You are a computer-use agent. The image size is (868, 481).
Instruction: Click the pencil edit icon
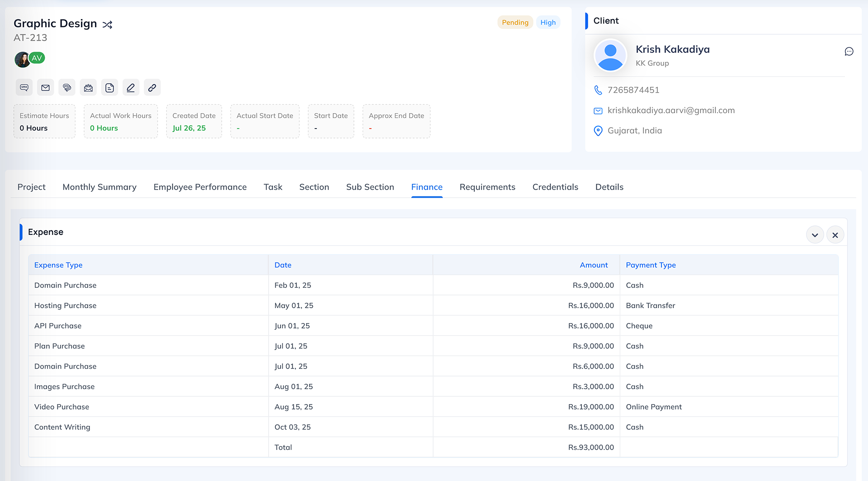131,88
